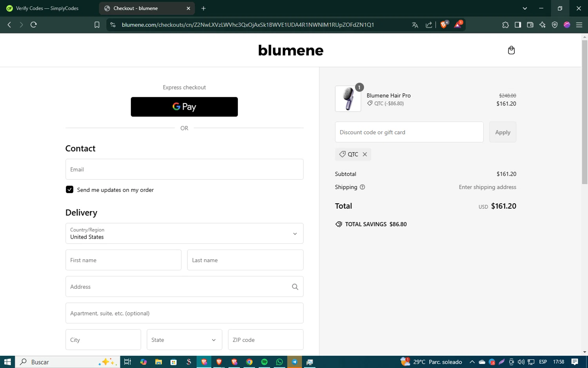Viewport: 588px width, 368px height.
Task: Bookmark this page icon
Action: (97, 25)
